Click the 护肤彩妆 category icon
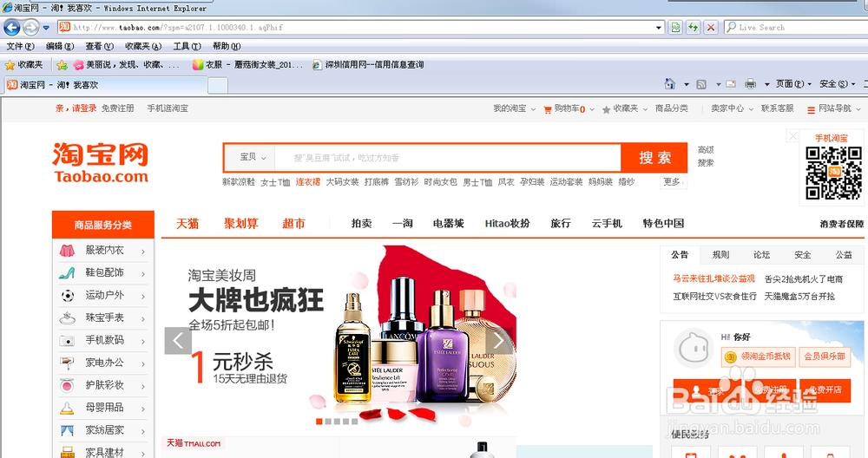Screen dimensions: 868x458 pos(67,385)
